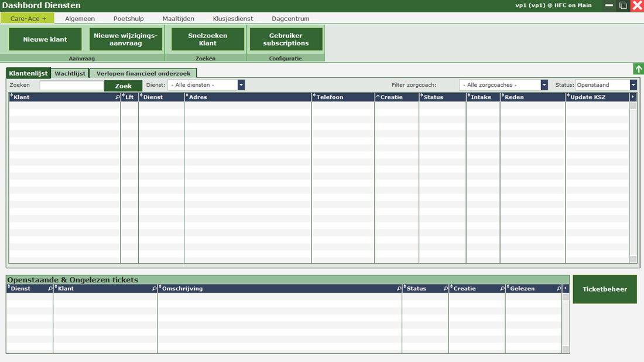
Task: Click magnifier icon in tickets Creatie column
Action: click(502, 289)
